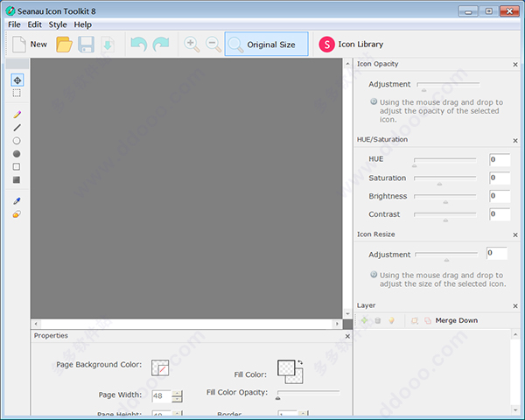Click the Brightness slider
The image size is (525, 420).
tap(445, 198)
